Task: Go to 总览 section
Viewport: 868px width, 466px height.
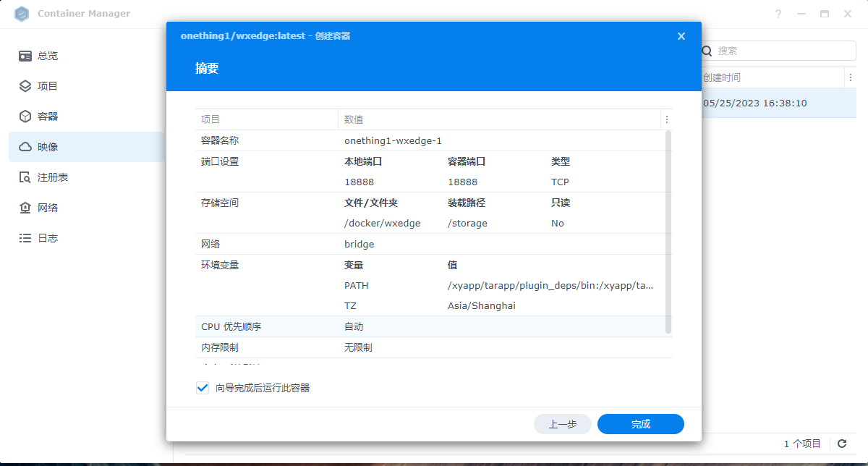Action: [x=87, y=56]
